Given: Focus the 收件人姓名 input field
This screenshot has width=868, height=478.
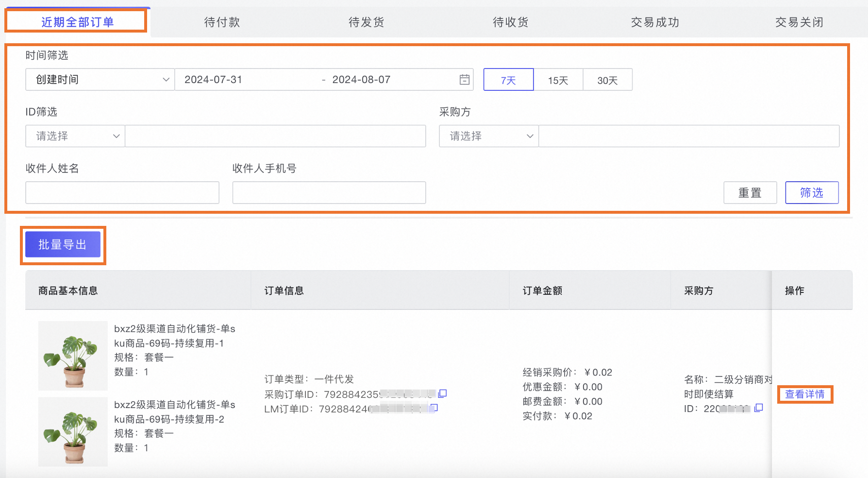Looking at the screenshot, I should 122,193.
